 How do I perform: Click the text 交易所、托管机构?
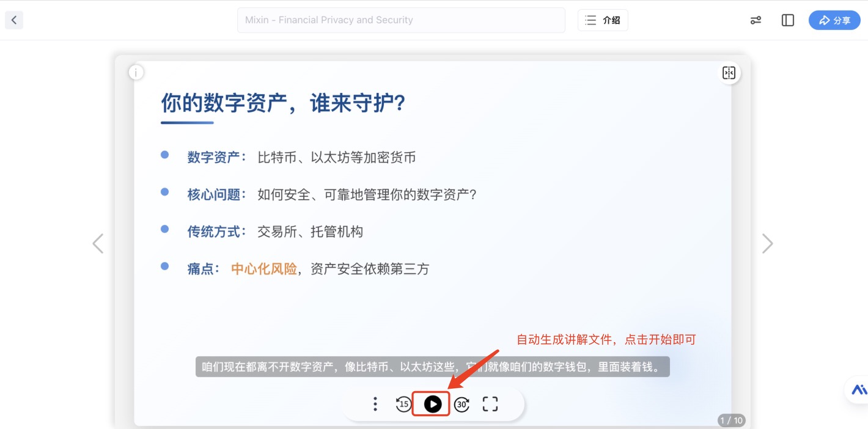tap(311, 232)
